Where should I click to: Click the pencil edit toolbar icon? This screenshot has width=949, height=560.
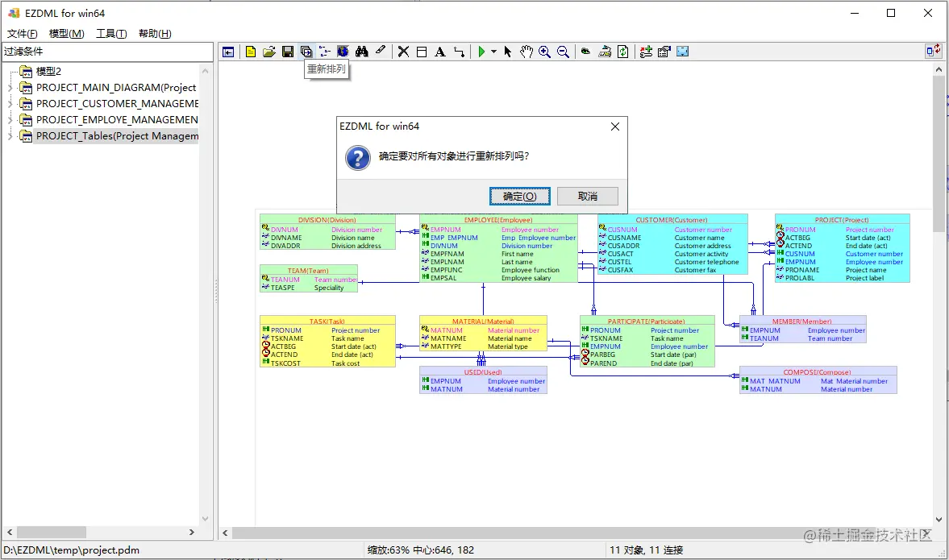(380, 51)
